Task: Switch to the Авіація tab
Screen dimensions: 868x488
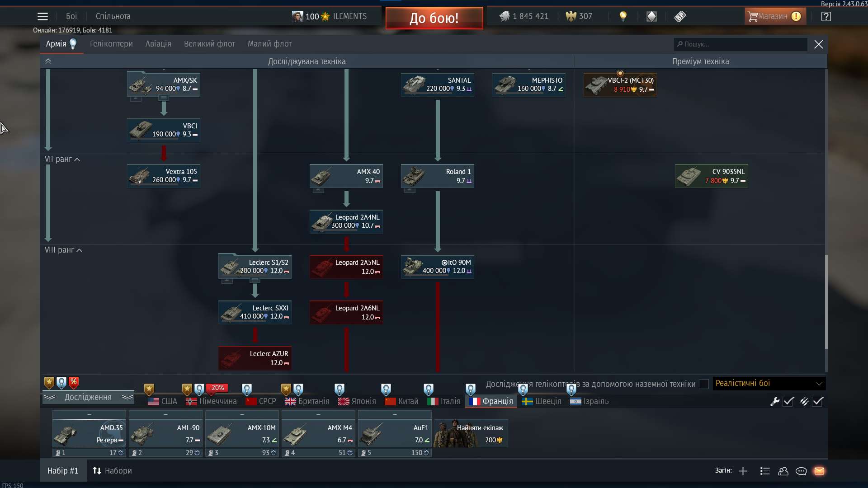Action: 158,44
